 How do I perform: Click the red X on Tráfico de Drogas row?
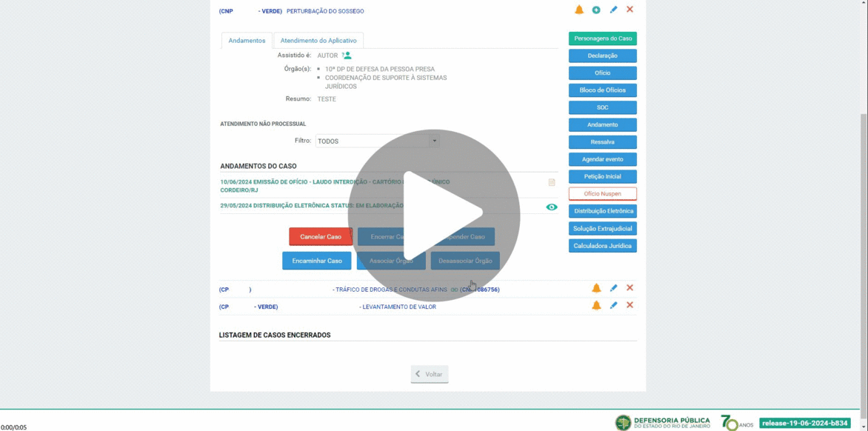pos(630,288)
